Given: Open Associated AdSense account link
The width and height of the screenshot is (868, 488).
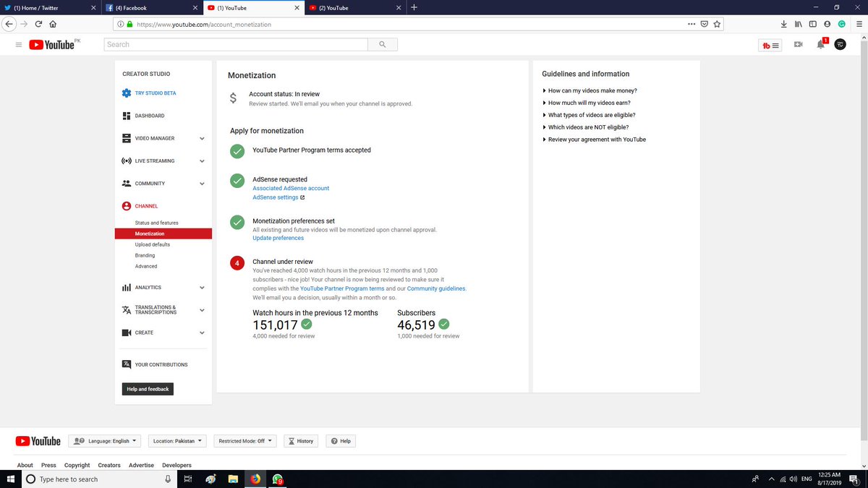Looking at the screenshot, I should click(x=291, y=188).
